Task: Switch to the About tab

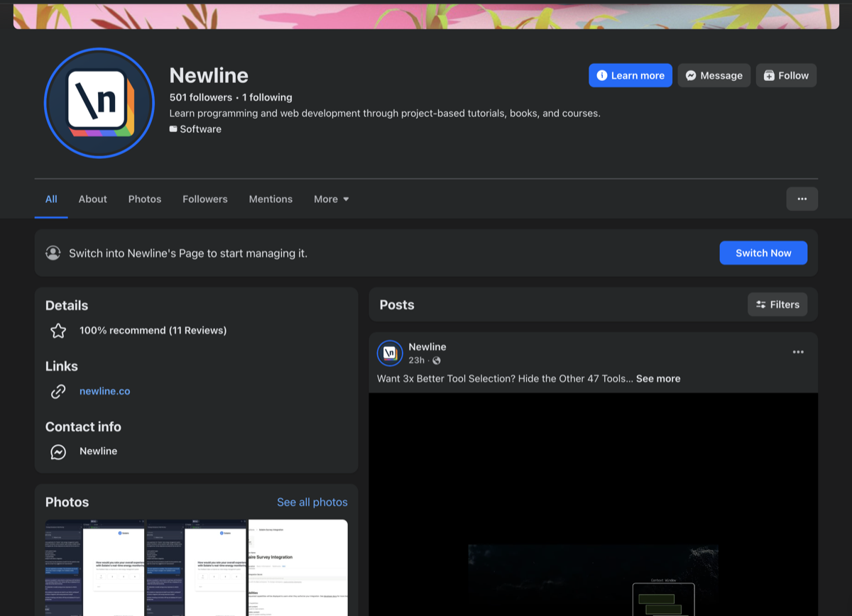Action: pyautogui.click(x=92, y=199)
